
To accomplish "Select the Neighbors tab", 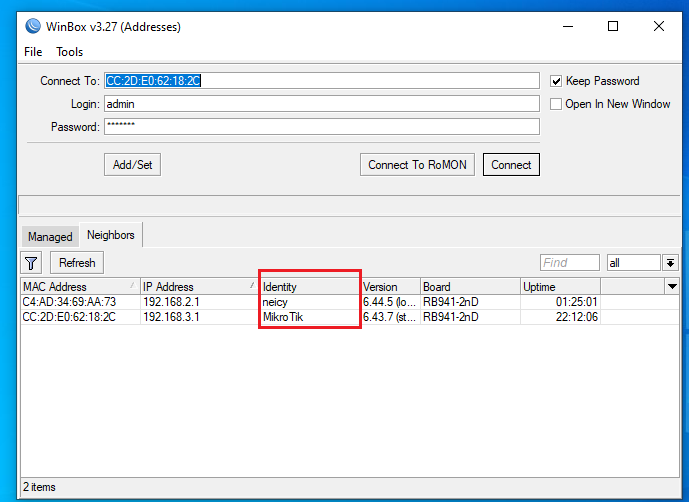I will point(111,235).
